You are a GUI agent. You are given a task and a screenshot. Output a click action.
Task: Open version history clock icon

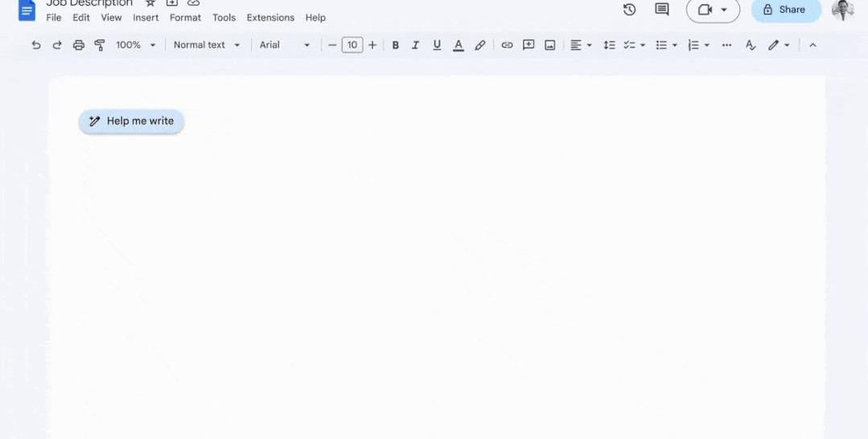click(x=629, y=10)
